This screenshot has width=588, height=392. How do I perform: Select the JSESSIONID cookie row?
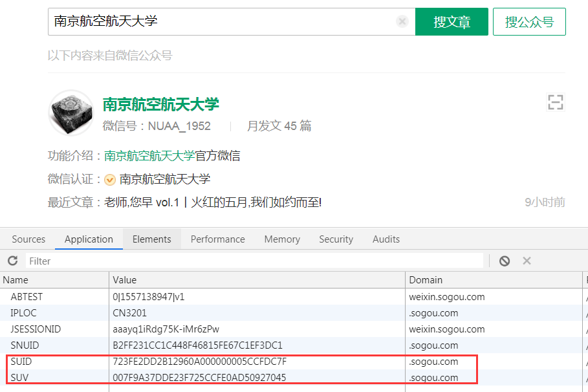coord(294,329)
